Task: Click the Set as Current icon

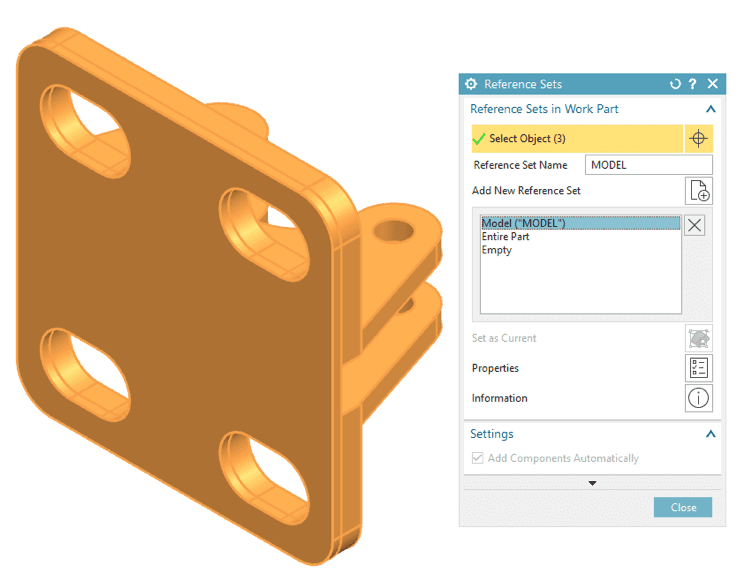Action: click(698, 338)
